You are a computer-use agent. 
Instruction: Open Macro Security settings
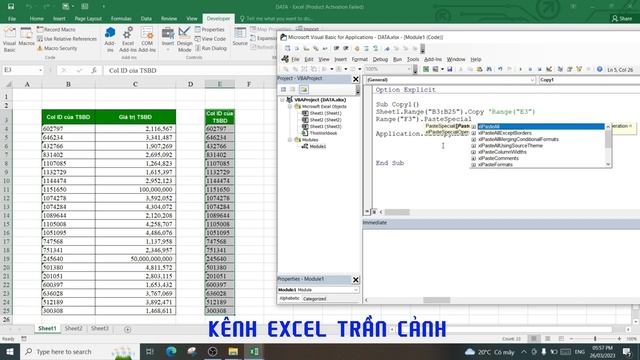[57, 48]
